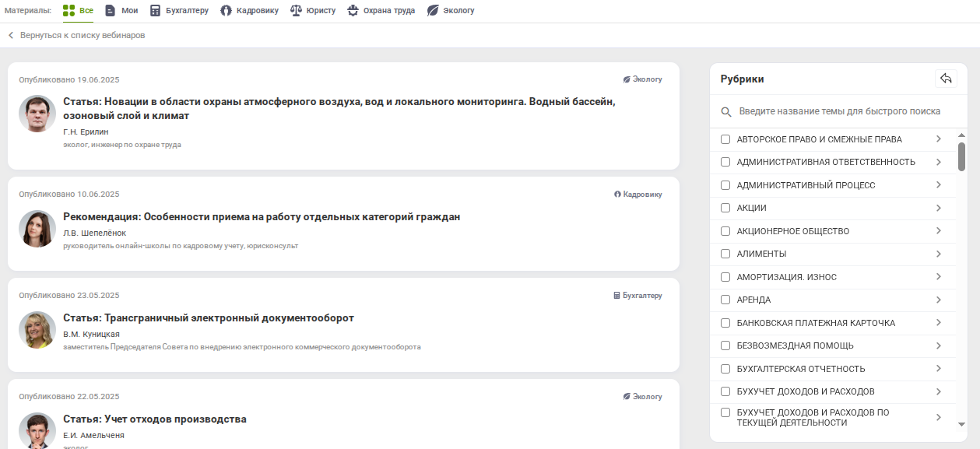Check АВТОРСКОЕ ПРАВО И СМЕЖНЫЕ ПРАВА checkbox

725,139
